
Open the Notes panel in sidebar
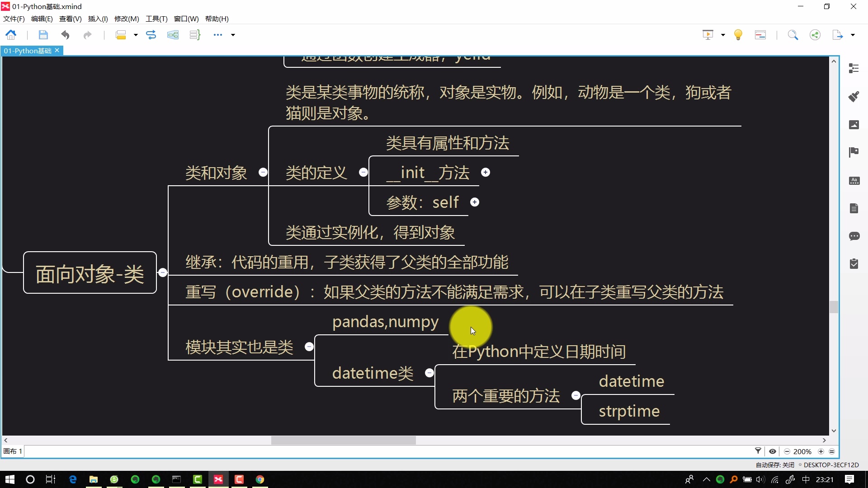pyautogui.click(x=854, y=208)
